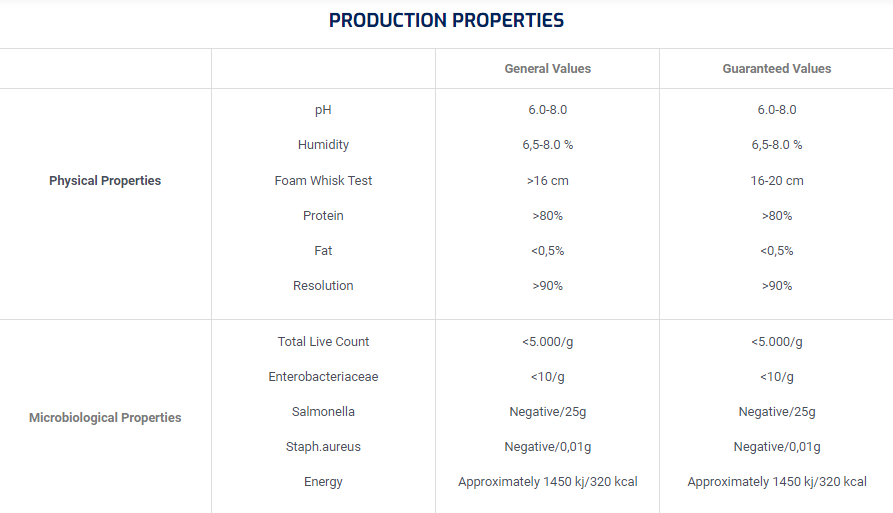
Task: Click the Microbiological Properties row label
Action: point(105,417)
